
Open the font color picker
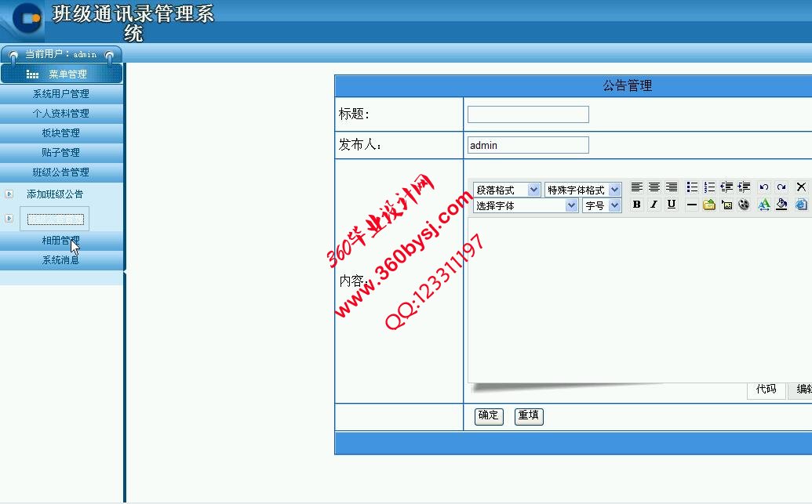coord(764,205)
